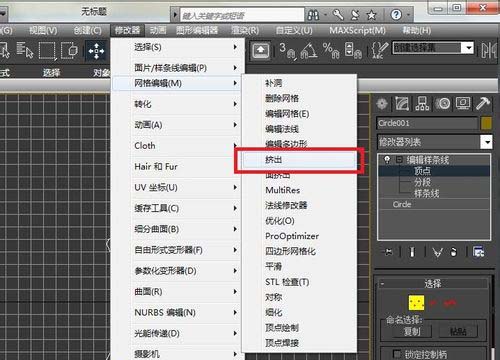Image resolution: width=500 pixels, height=360 pixels.
Task: Tick the 锁定控制柄 checkbox
Action: point(397,354)
